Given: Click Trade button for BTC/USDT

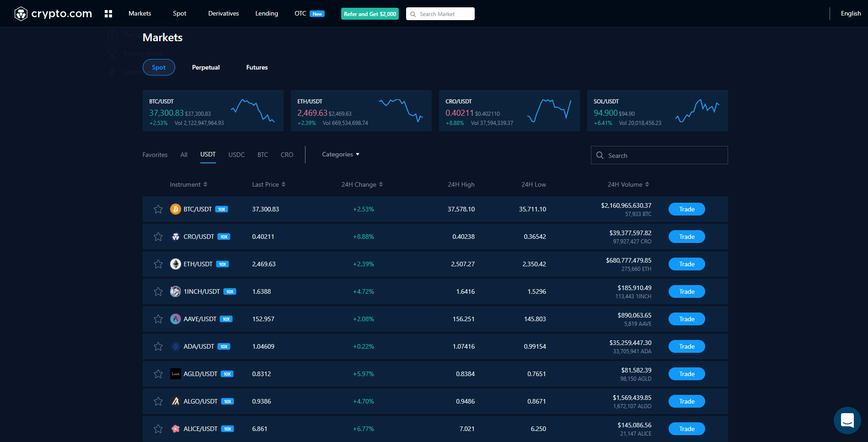Looking at the screenshot, I should 686,209.
